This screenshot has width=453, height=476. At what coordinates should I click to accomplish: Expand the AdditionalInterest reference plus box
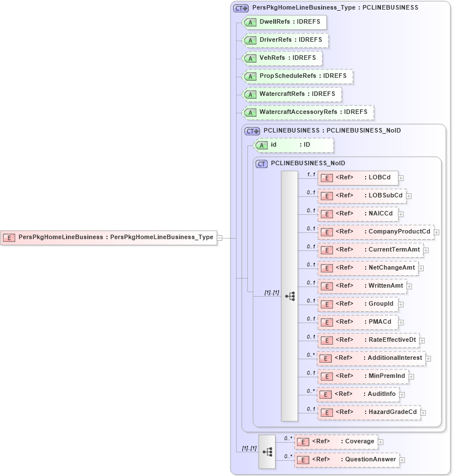(x=428, y=358)
